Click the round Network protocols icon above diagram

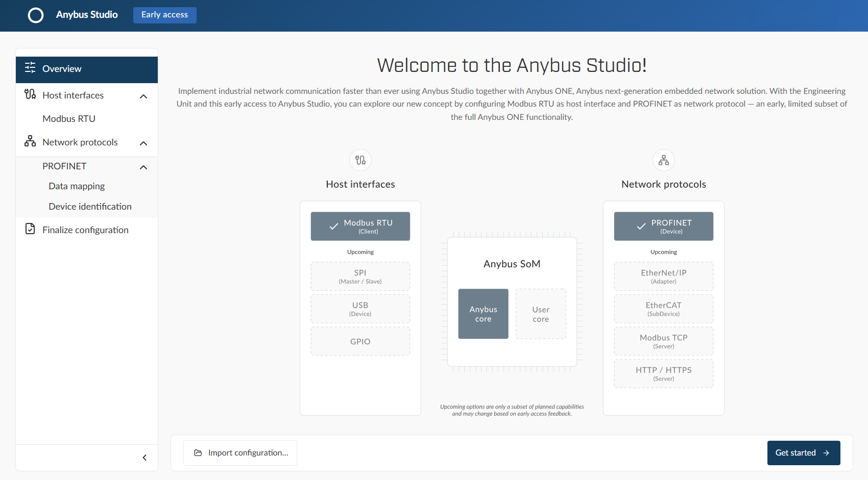pyautogui.click(x=664, y=160)
